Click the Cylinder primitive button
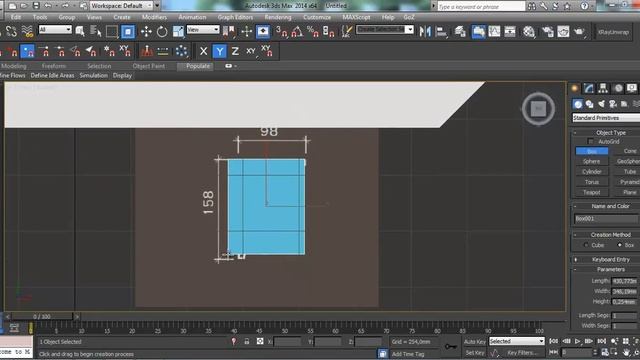The image size is (640, 360). click(x=591, y=171)
